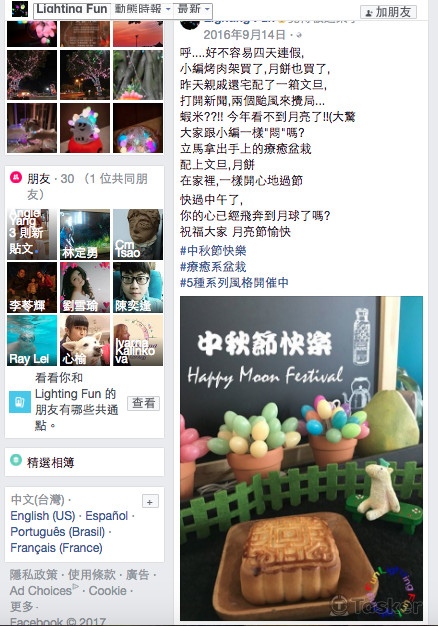Click the Lighting Fun profile avatar in header
438x626 pixels.
(20, 9)
